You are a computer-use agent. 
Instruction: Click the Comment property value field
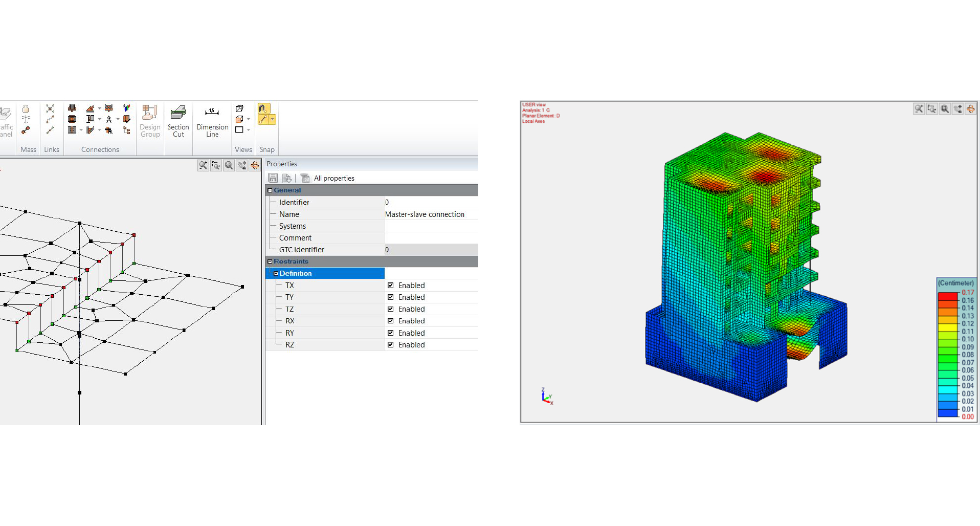click(430, 238)
